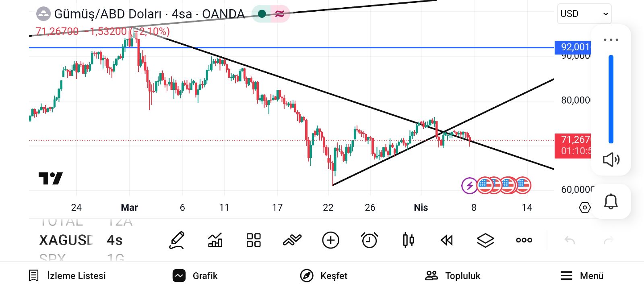Toggle the notification bell
Screen dimensions: 644x290
(611, 201)
